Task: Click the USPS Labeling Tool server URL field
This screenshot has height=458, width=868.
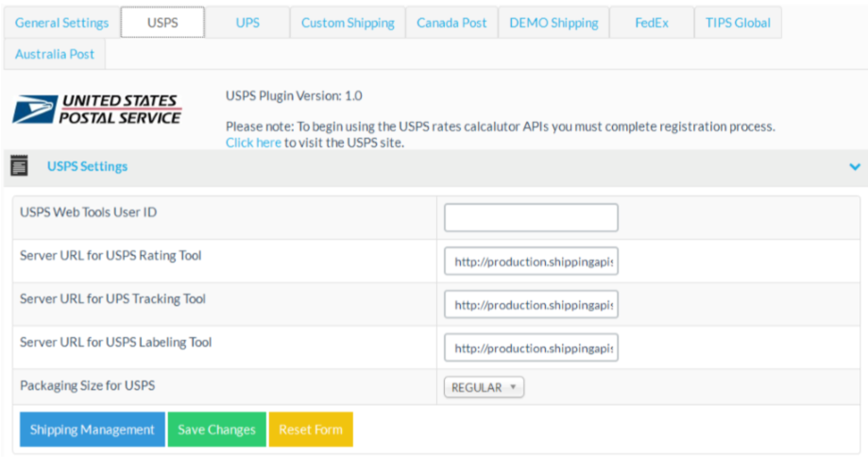Action: point(531,348)
